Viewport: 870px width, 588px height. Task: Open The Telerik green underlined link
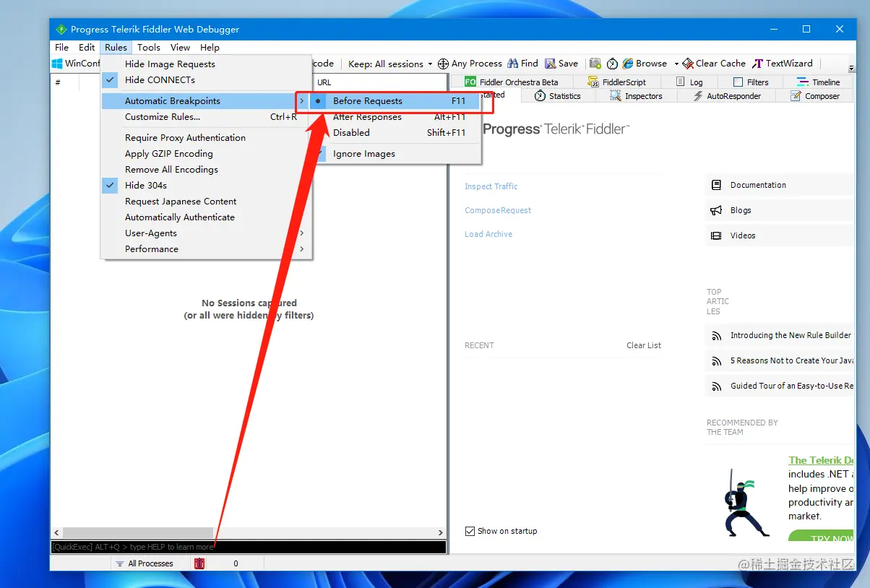(821, 460)
